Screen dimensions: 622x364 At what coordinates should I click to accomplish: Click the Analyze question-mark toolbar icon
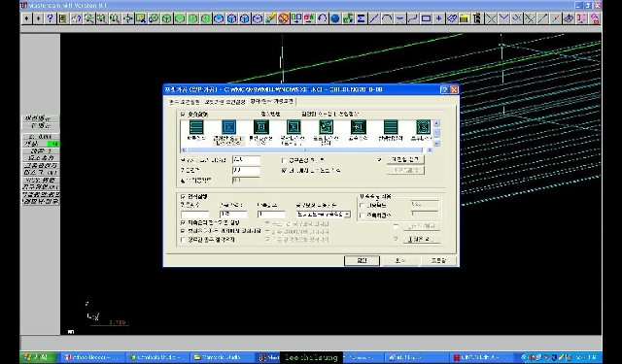(76, 18)
